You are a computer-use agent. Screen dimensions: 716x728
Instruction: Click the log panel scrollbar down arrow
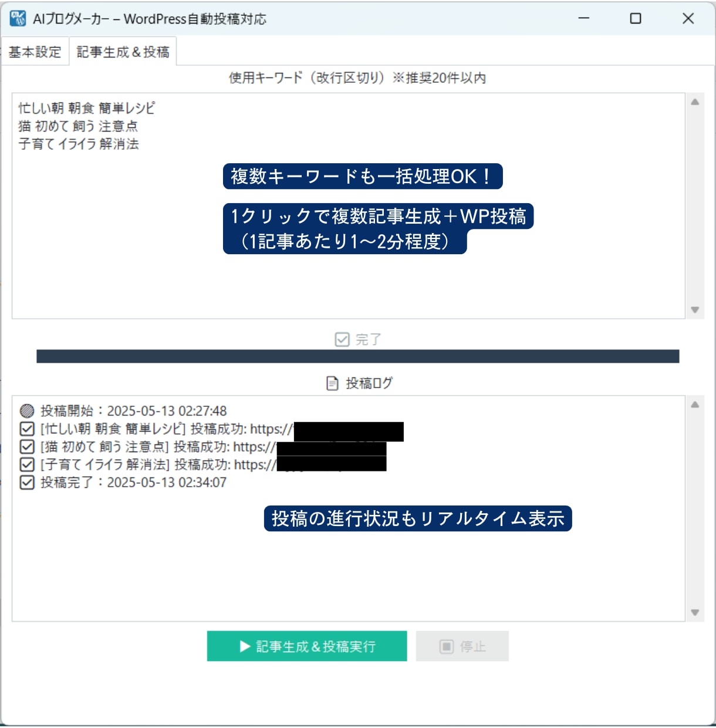pos(695,612)
